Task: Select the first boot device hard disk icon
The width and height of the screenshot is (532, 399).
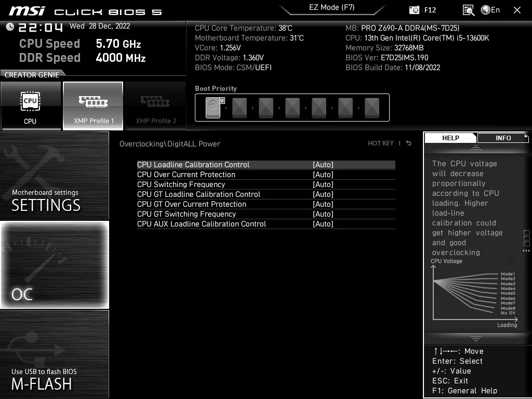Action: [213, 108]
